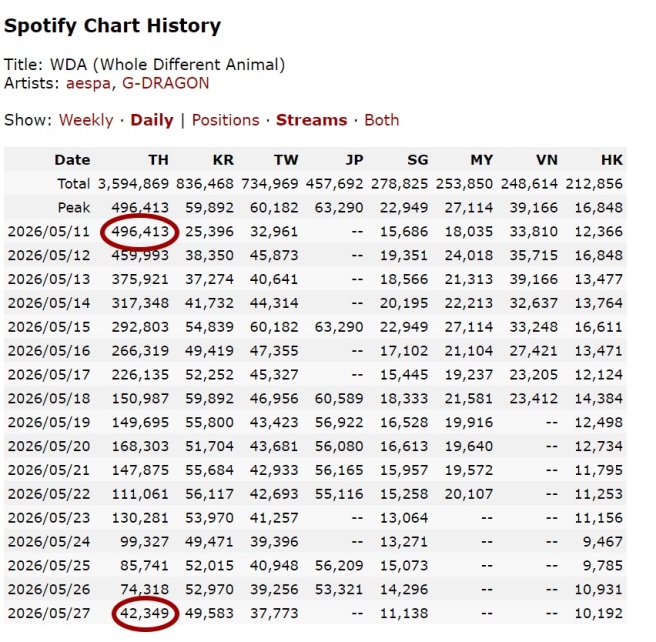Viewport: 656px width, 642px height.
Task: Show Both positions and streams
Action: (x=382, y=120)
